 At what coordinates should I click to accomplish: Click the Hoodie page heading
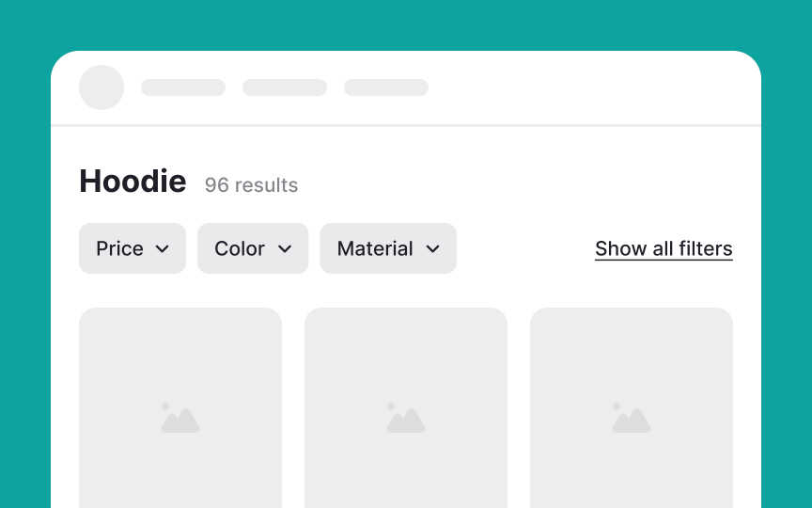[133, 181]
